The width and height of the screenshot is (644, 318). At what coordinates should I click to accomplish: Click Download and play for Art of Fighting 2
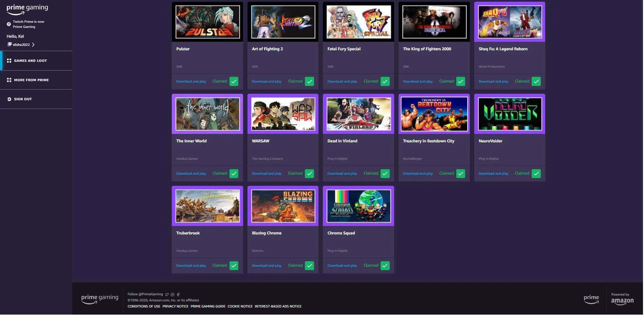267,82
